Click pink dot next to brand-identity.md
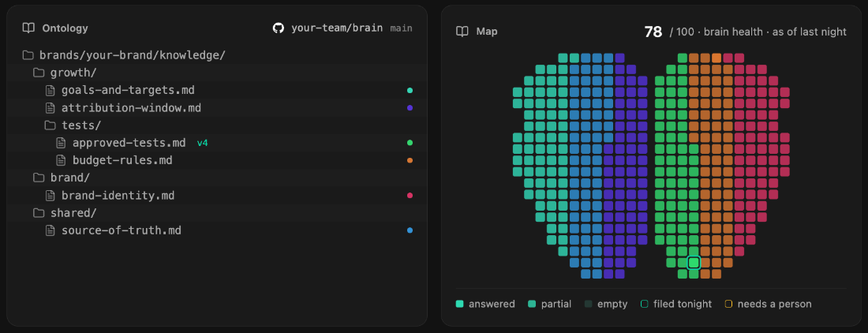 tap(410, 195)
